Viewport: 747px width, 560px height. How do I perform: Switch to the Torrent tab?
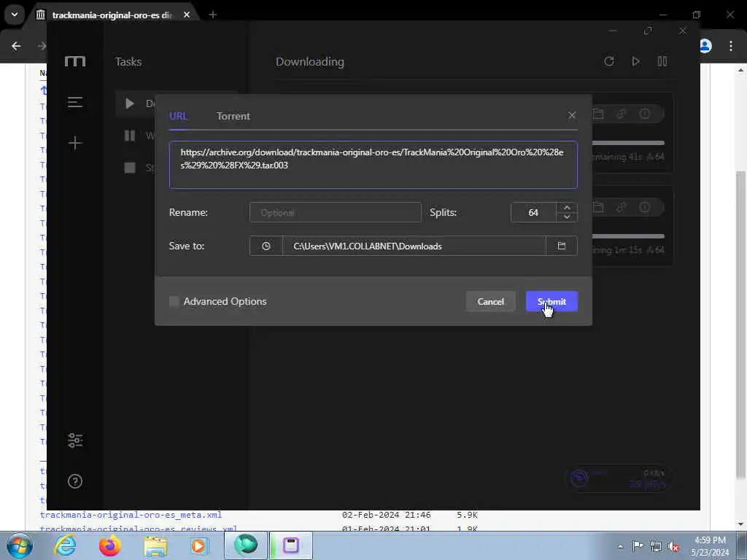(x=233, y=116)
